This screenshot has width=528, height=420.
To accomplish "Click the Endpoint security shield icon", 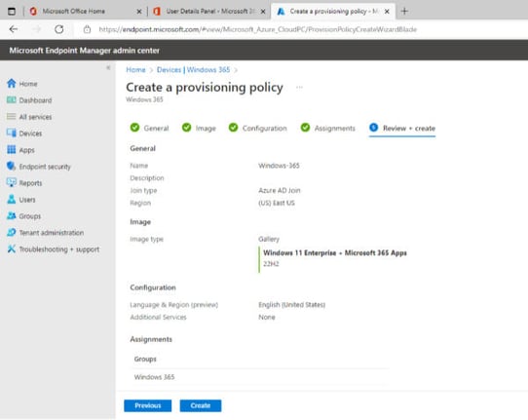I will 11,166.
